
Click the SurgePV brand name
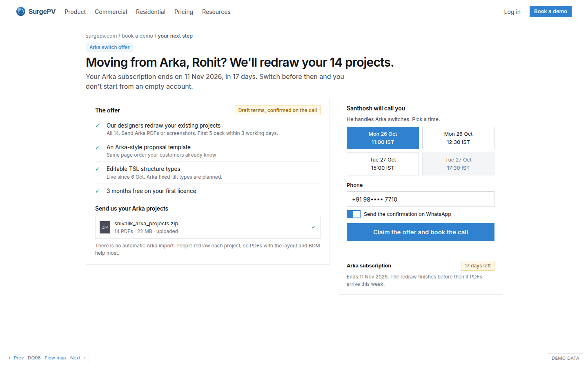[x=42, y=11]
